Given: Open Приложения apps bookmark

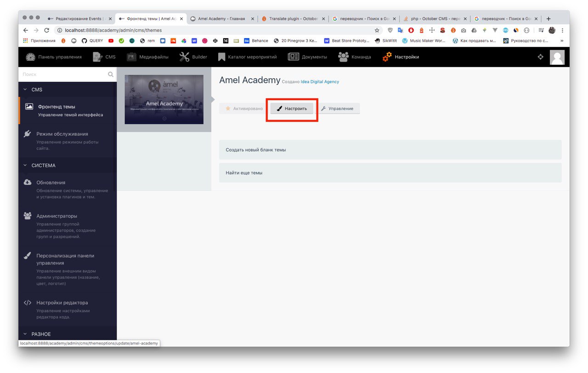Looking at the screenshot, I should tap(39, 40).
